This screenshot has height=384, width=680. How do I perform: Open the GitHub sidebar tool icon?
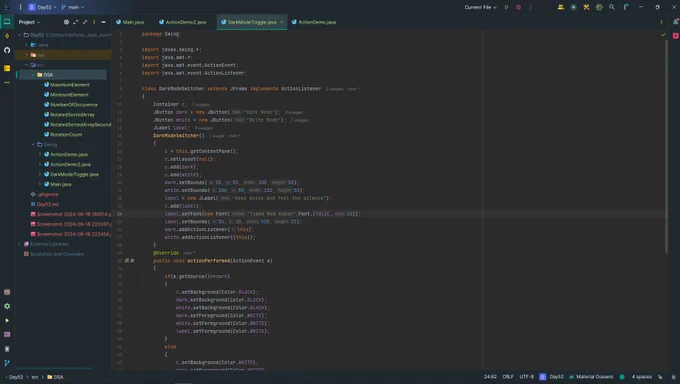coord(7,50)
